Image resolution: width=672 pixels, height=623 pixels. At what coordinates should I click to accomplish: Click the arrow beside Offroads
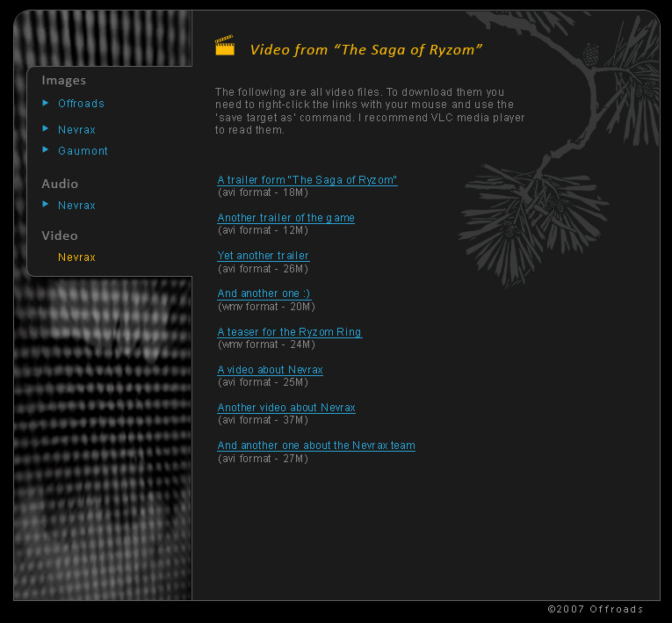46,103
